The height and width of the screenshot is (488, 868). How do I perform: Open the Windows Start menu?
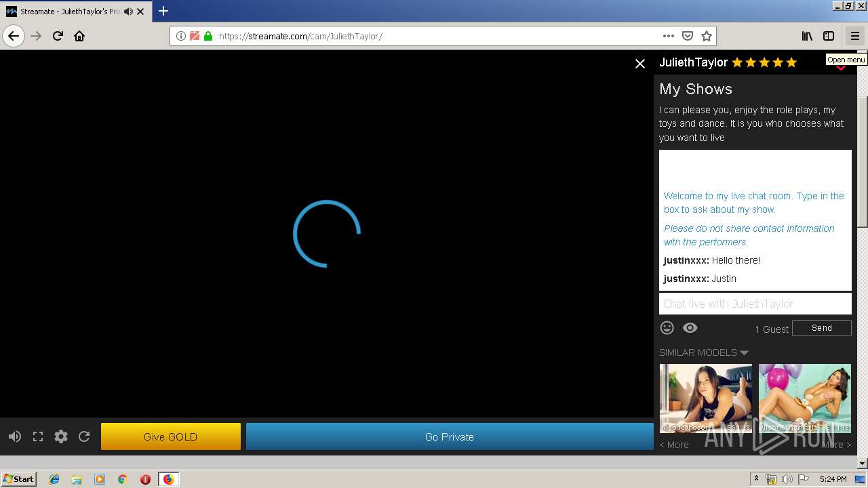coord(19,479)
